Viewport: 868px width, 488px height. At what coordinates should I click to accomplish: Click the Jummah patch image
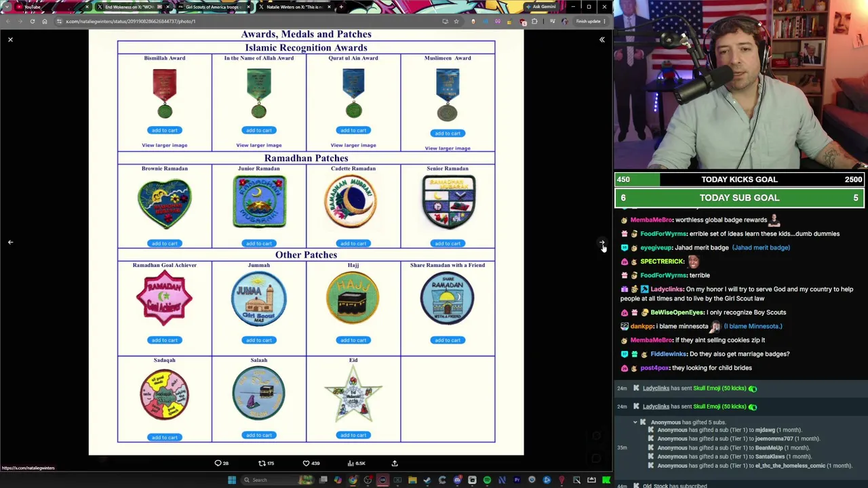click(x=258, y=298)
